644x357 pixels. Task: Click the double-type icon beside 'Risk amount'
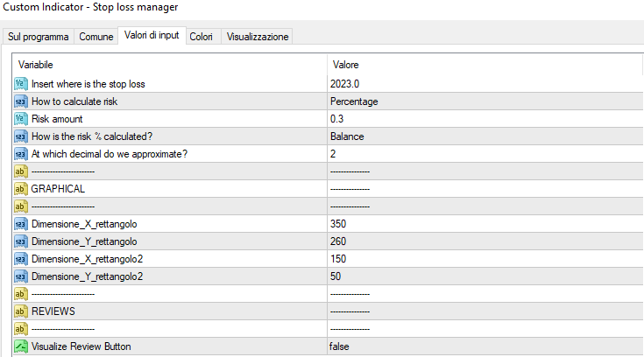[x=21, y=119]
